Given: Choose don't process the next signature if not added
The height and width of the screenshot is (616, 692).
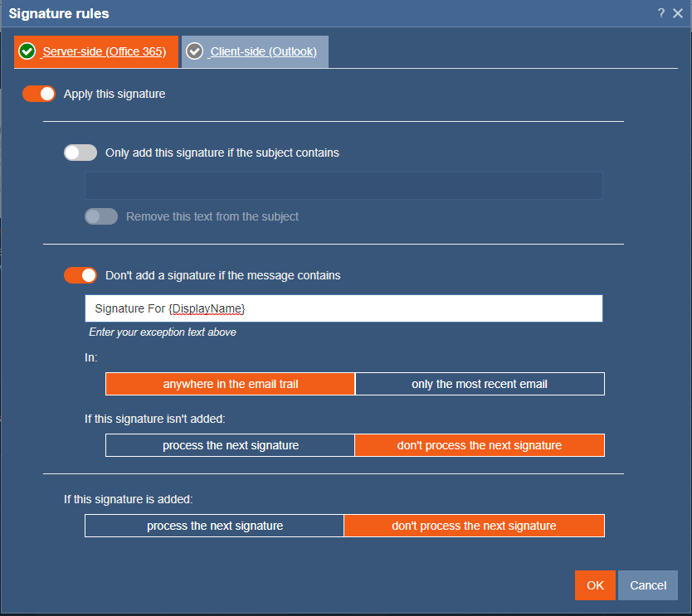Looking at the screenshot, I should pyautogui.click(x=480, y=444).
